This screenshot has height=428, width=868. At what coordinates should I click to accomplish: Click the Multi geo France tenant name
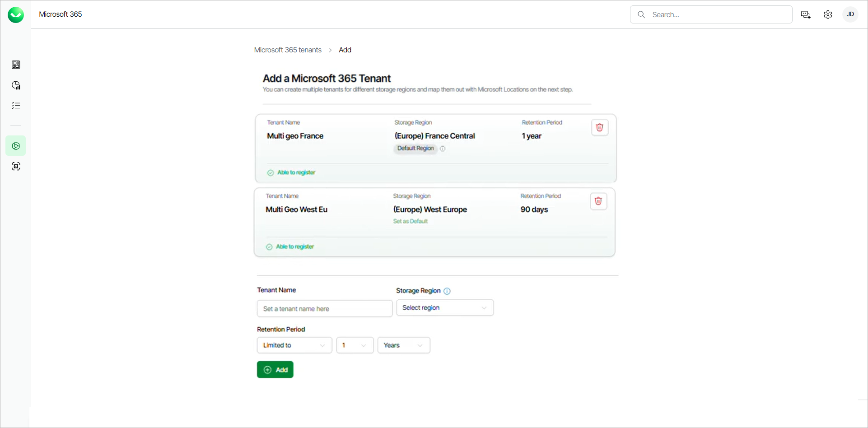(x=295, y=136)
